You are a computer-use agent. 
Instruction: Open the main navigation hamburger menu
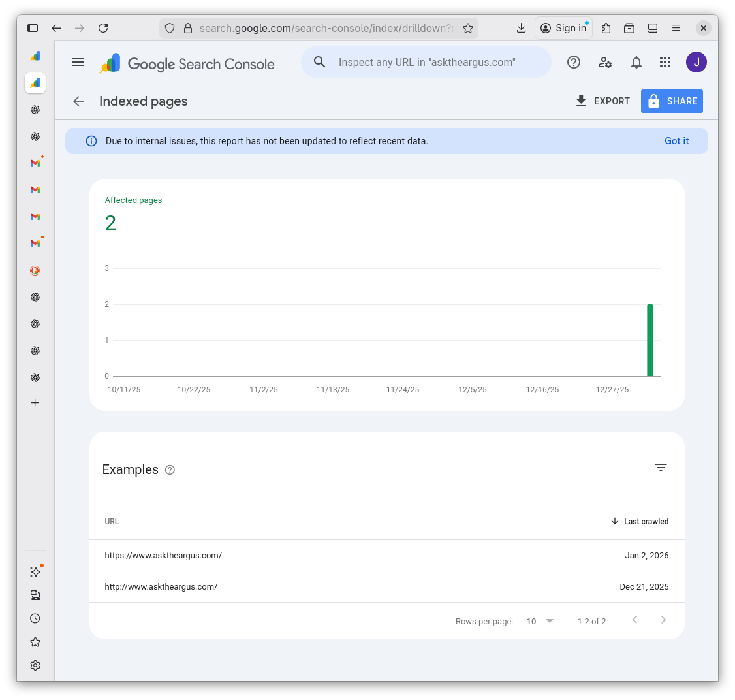point(78,62)
